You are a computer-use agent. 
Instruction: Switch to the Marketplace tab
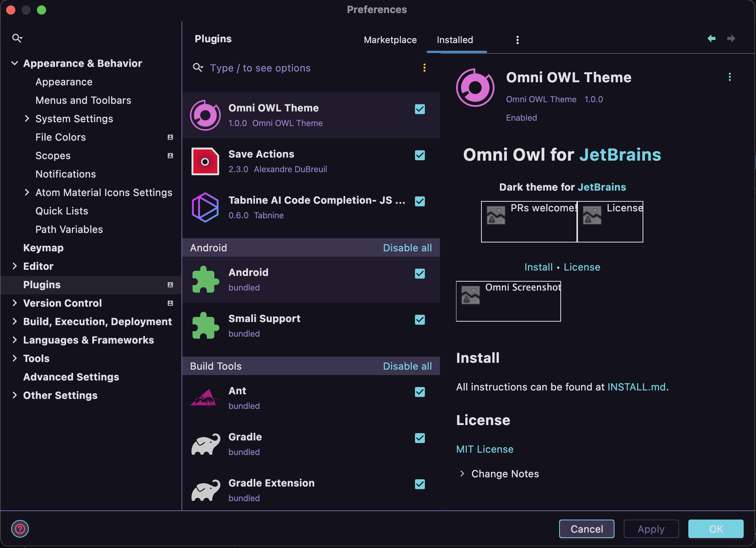click(x=390, y=40)
